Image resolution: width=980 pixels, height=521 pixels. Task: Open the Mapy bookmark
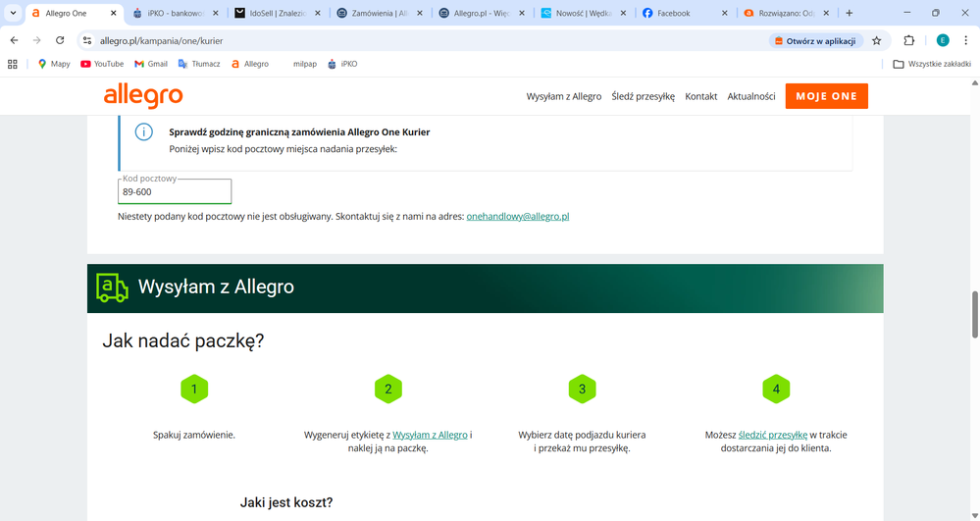[x=54, y=64]
